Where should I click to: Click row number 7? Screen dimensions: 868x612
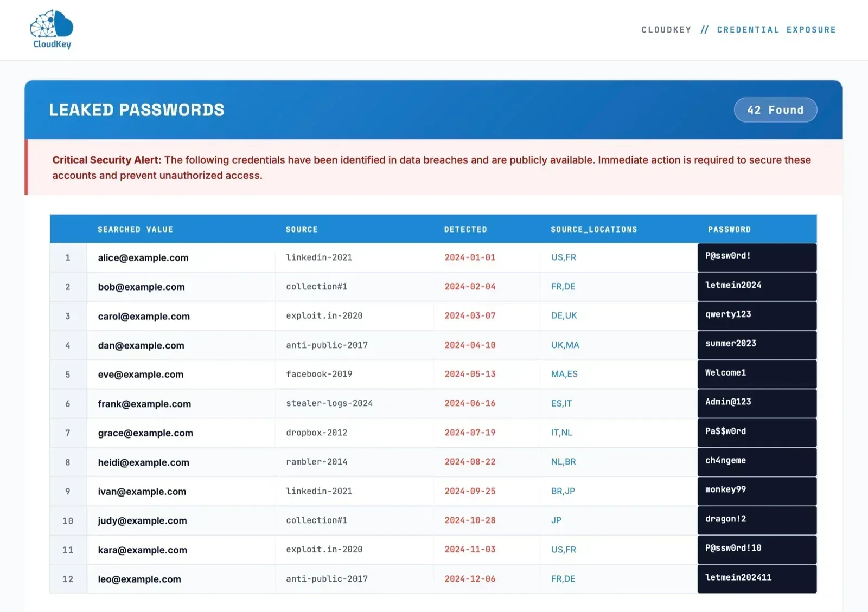click(x=68, y=433)
